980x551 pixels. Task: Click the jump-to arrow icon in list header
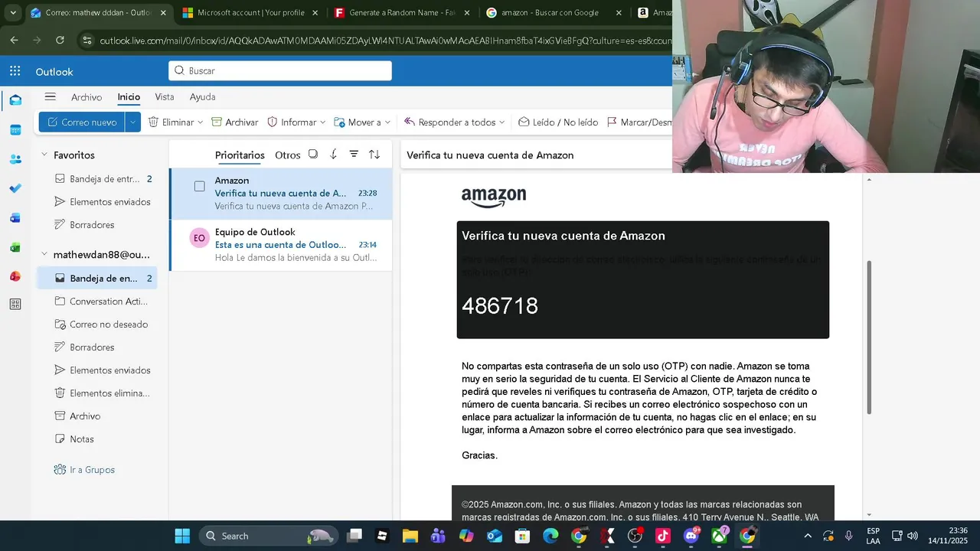coord(333,155)
